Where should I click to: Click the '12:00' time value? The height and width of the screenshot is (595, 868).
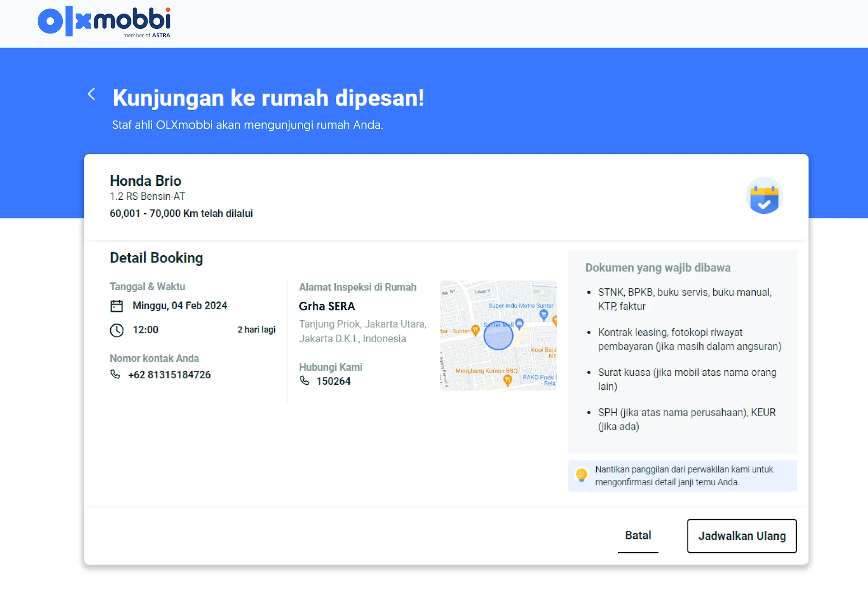click(x=145, y=330)
